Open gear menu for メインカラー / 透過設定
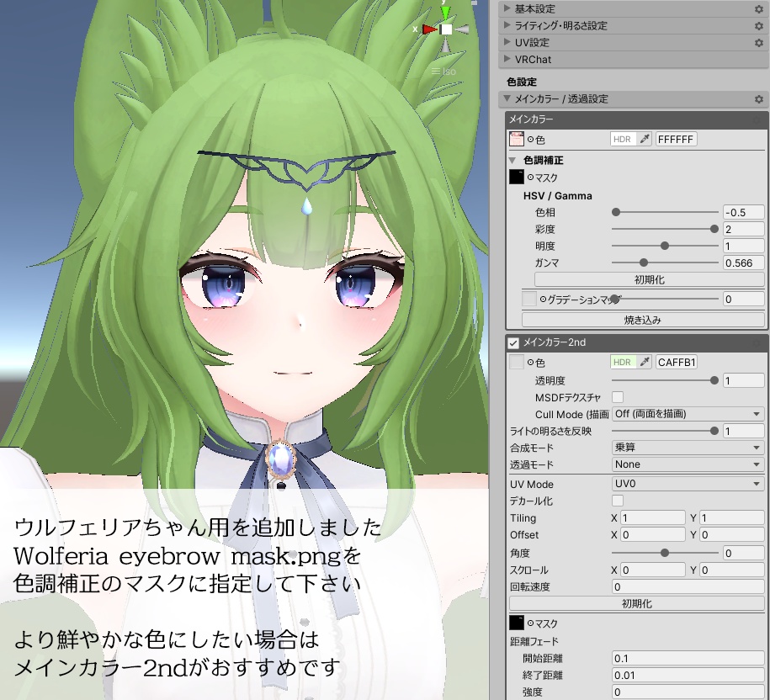 759,99
